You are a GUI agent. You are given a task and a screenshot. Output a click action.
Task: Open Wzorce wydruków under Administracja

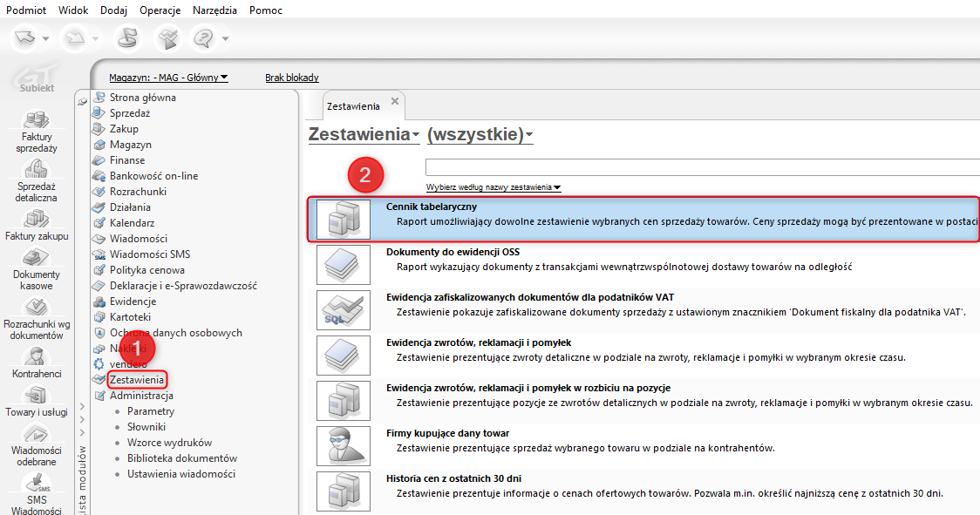pos(169,443)
